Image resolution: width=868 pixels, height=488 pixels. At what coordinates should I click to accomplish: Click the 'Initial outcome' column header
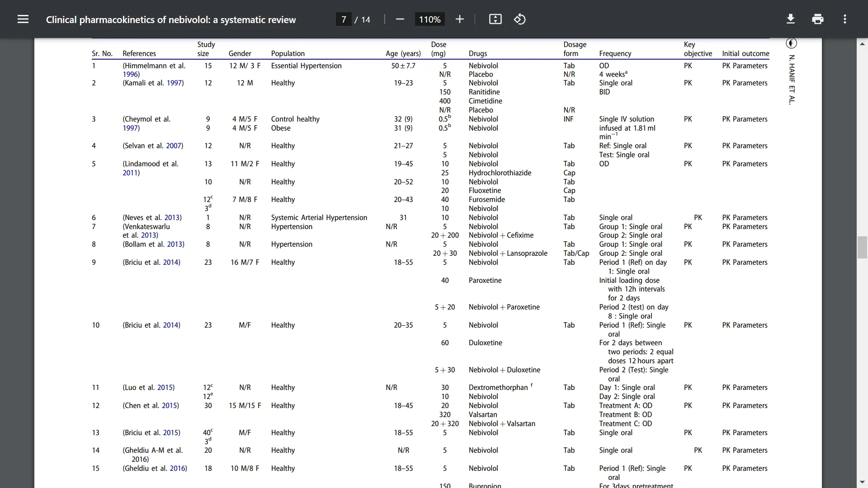click(746, 53)
